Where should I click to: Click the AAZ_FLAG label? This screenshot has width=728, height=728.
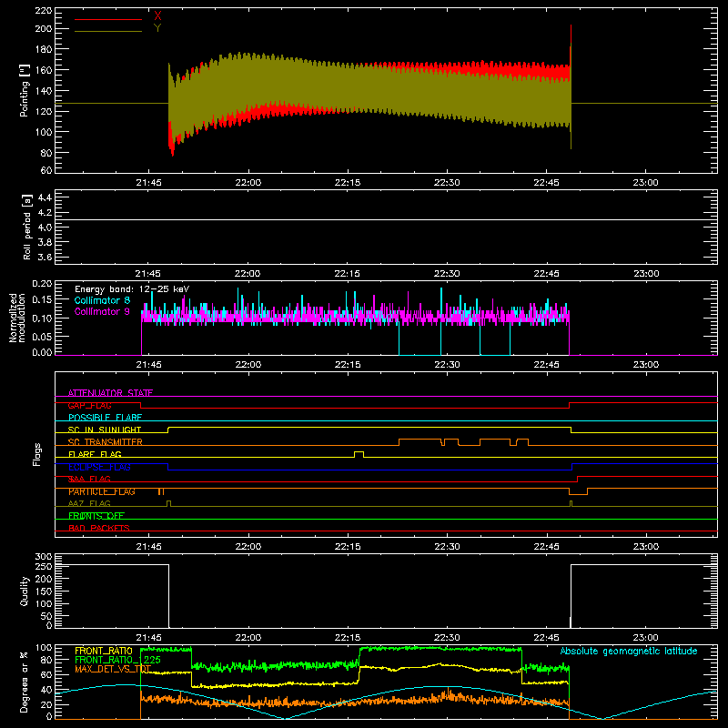[89, 504]
